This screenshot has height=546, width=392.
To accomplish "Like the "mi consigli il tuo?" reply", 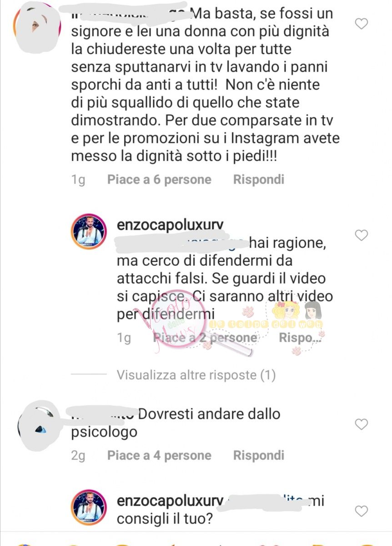I will pos(361,511).
